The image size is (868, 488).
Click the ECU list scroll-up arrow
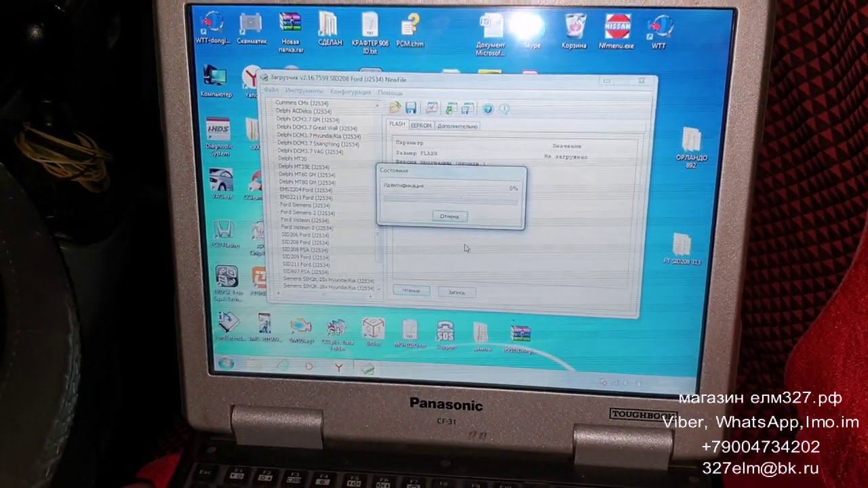(x=378, y=106)
